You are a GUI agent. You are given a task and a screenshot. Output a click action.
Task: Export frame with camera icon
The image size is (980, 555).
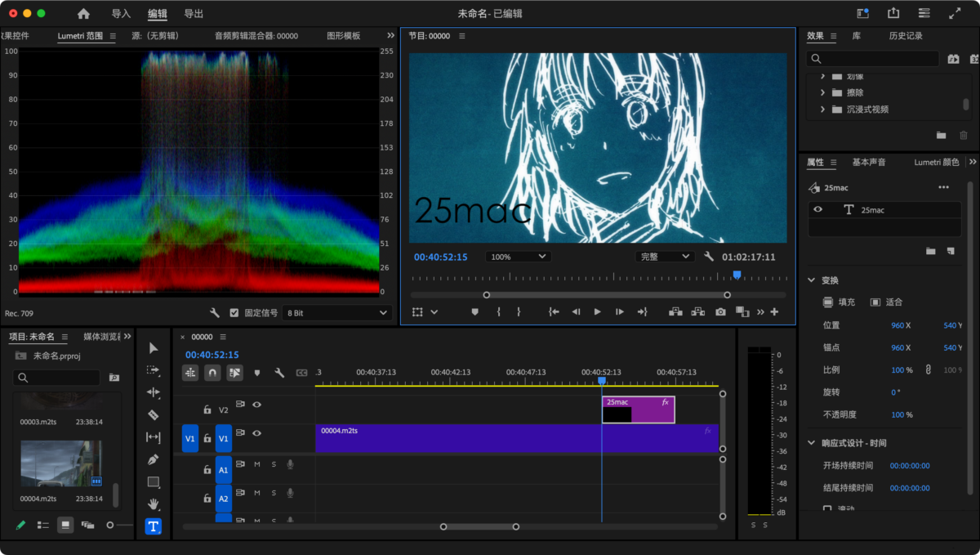tap(720, 311)
